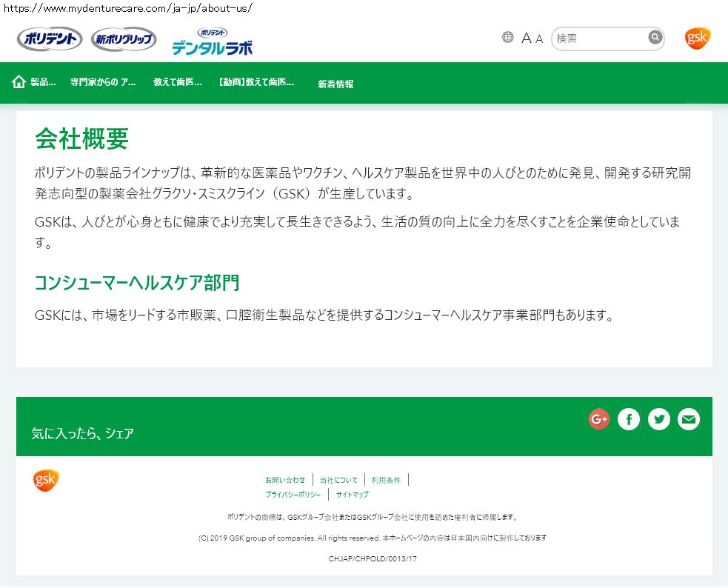Go home via the house icon

click(x=19, y=82)
